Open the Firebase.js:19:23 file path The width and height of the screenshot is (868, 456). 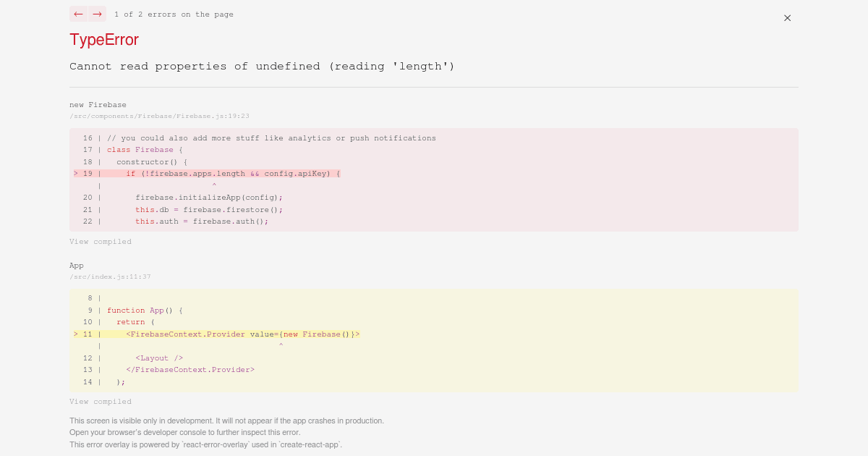pos(159,116)
